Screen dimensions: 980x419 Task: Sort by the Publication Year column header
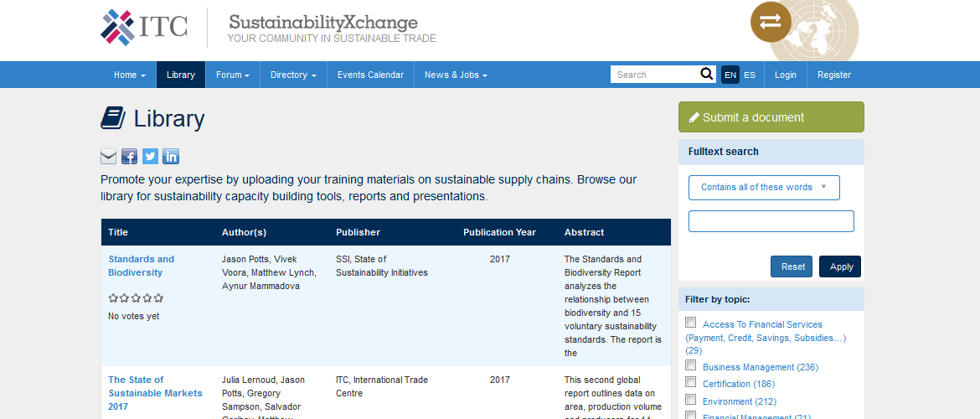pyautogui.click(x=499, y=232)
